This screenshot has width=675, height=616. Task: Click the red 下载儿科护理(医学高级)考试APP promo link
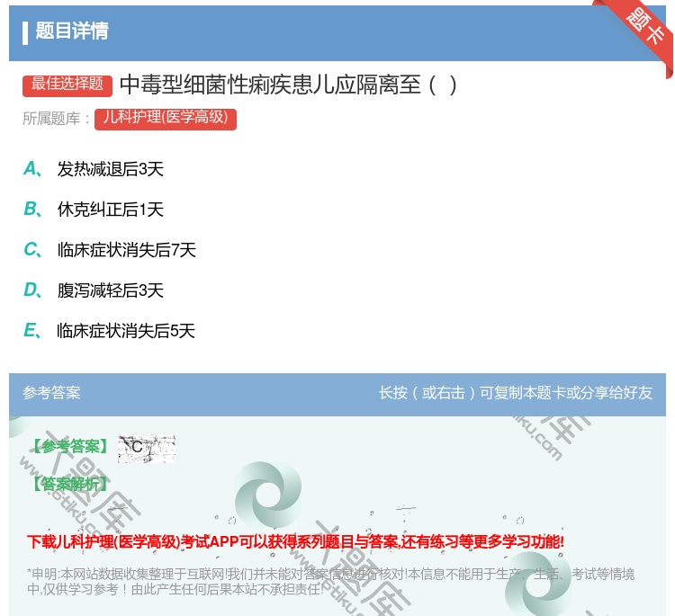295,541
